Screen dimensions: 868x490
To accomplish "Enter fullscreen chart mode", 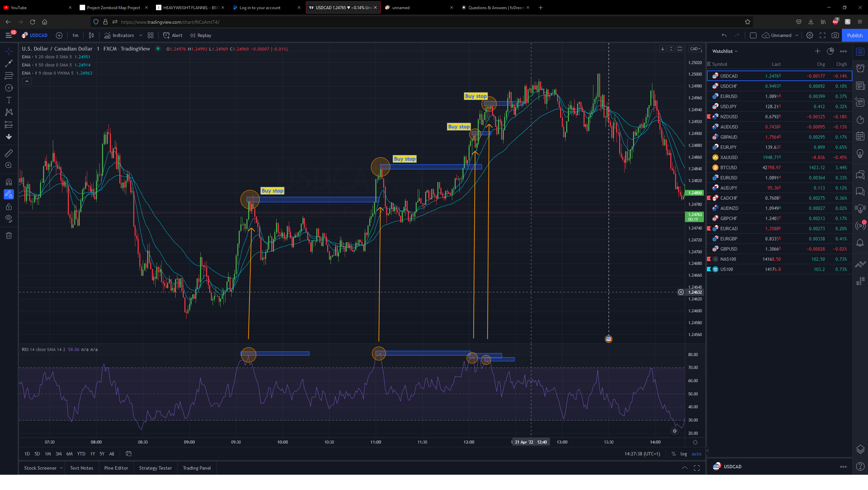I will pyautogui.click(x=822, y=35).
